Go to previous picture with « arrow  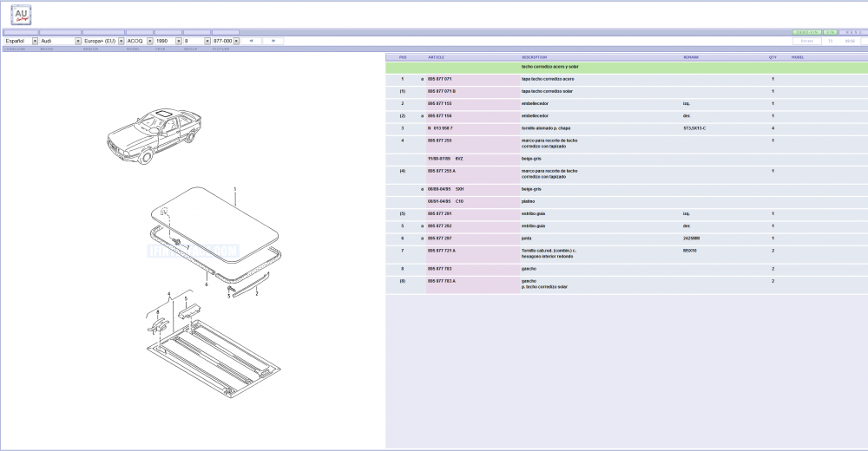pyautogui.click(x=251, y=41)
